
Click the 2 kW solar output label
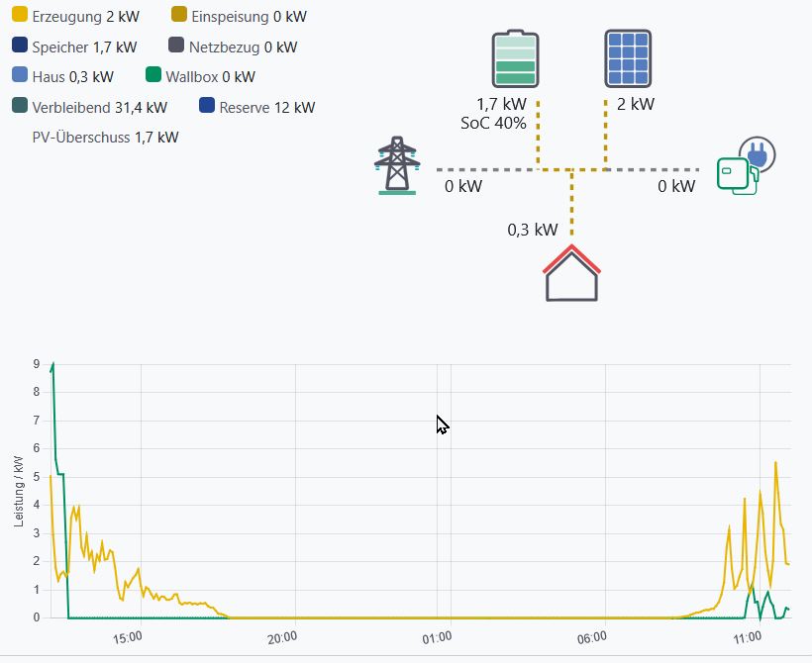pos(635,104)
